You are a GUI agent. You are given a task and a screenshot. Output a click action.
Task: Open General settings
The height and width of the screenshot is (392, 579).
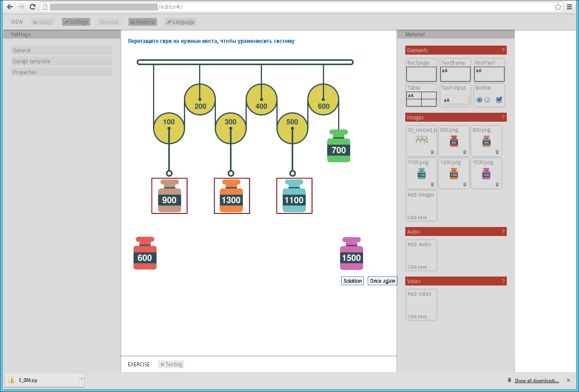click(62, 50)
